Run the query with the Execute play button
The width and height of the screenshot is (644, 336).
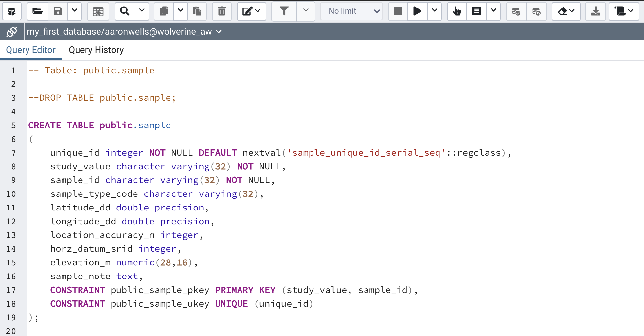click(417, 11)
